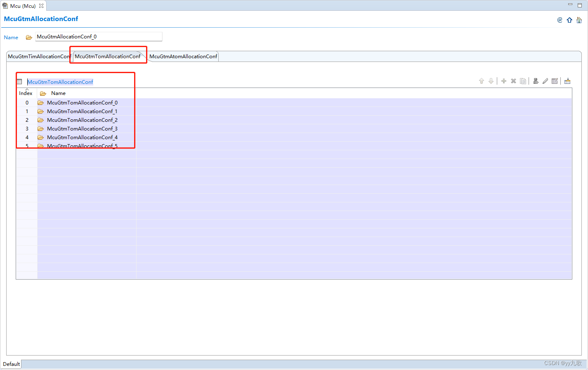The image size is (588, 370).
Task: Click the folder icon next to Name field
Action: 29,37
